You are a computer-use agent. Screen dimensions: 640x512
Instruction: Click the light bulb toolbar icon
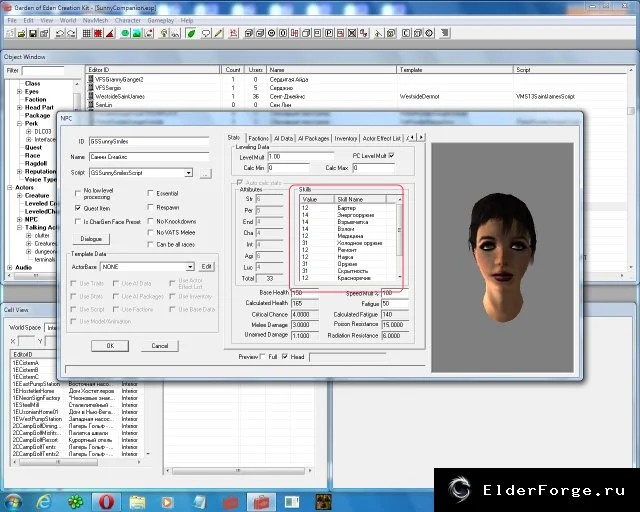pyautogui.click(x=164, y=33)
